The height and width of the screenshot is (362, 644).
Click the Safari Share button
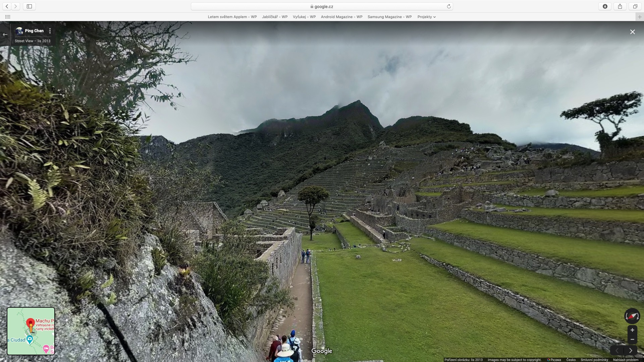click(620, 6)
